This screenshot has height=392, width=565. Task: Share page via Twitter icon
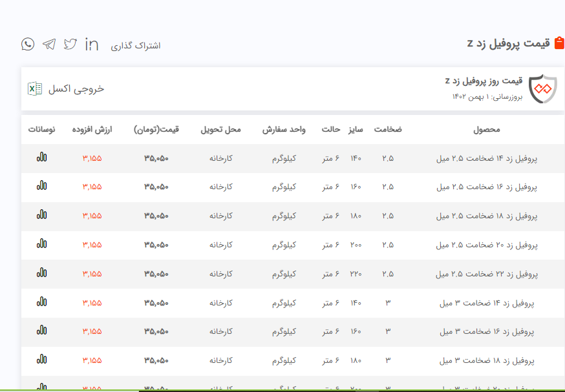pos(70,44)
